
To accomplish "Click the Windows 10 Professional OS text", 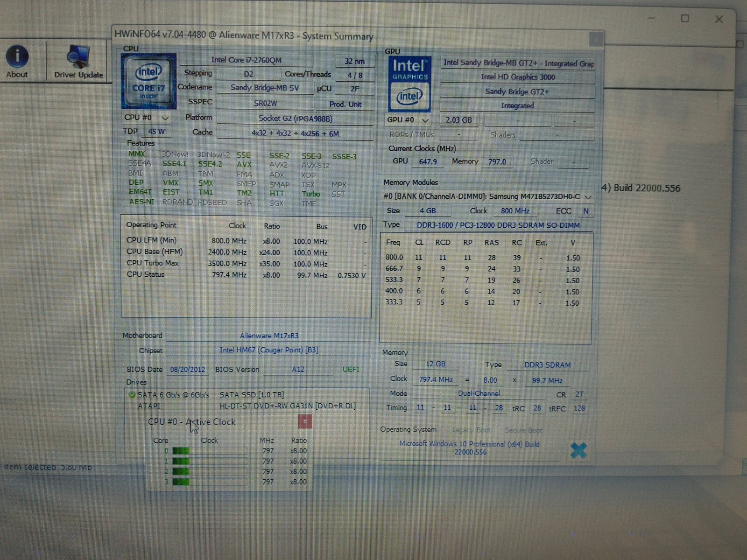I will point(470,448).
